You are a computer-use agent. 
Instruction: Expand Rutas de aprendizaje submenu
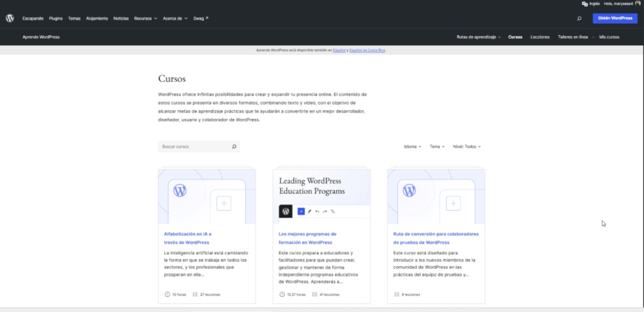click(478, 37)
